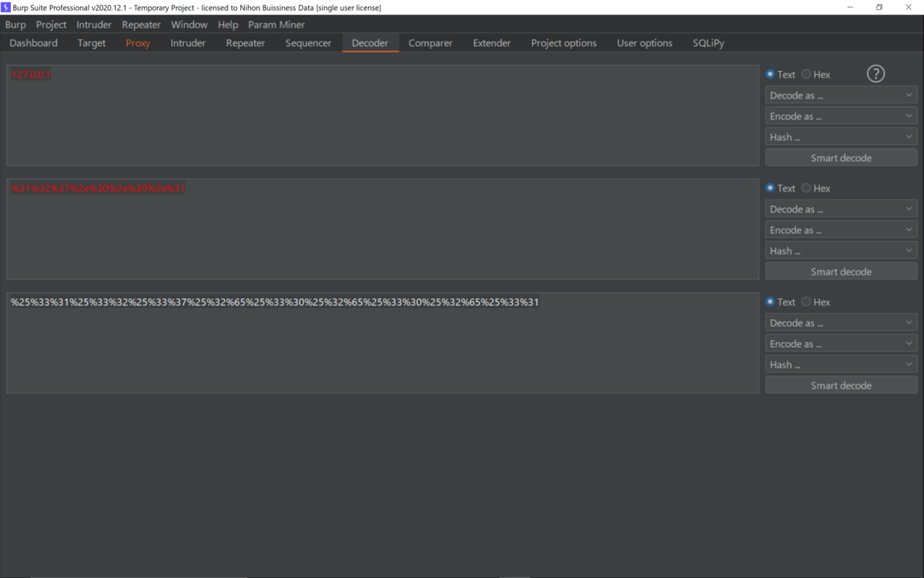
Task: Select Text radio for the %25%33%31 panel
Action: pyautogui.click(x=770, y=302)
